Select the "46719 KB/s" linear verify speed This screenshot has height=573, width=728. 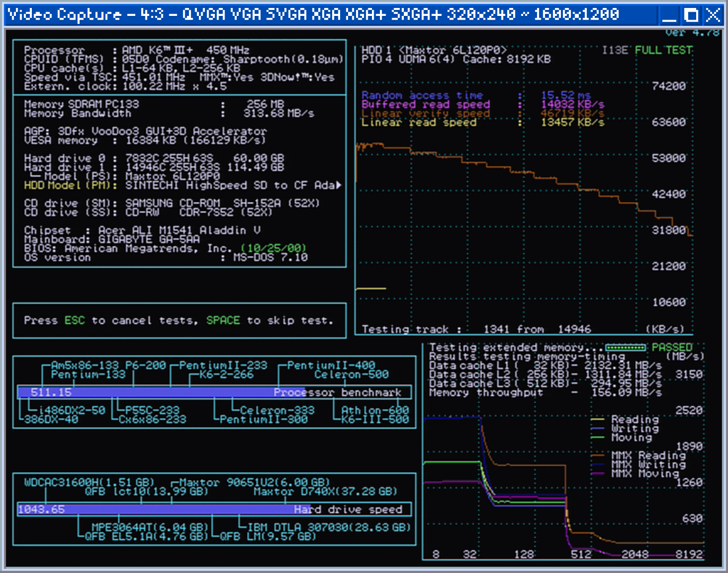(x=573, y=113)
